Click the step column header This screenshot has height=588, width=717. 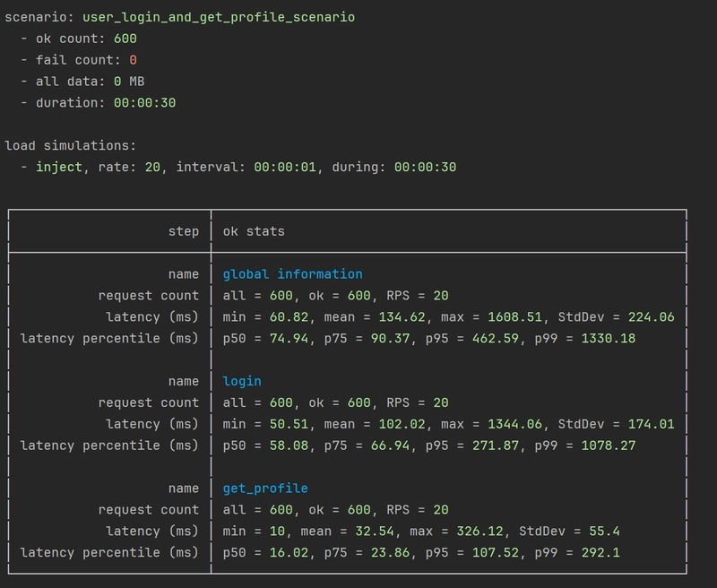click(x=184, y=231)
